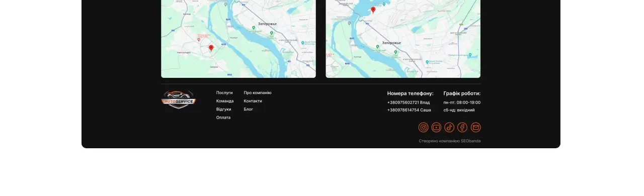Open the Instagram social icon
Image resolution: width=644 pixels, height=196 pixels.
coord(424,128)
